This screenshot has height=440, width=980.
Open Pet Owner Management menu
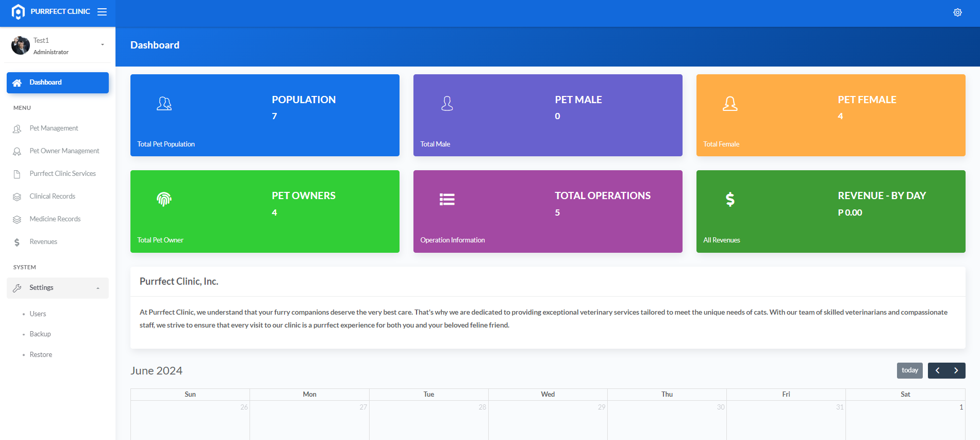(x=64, y=151)
